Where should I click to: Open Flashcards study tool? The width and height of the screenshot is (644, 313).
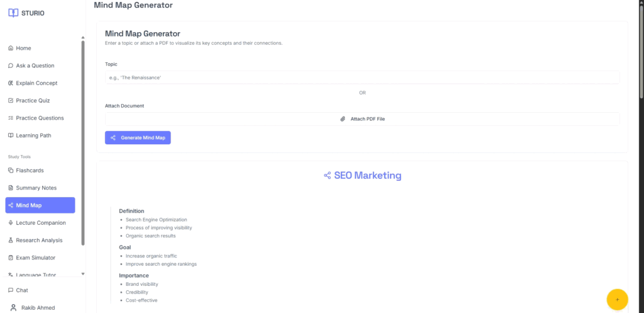click(x=40, y=170)
